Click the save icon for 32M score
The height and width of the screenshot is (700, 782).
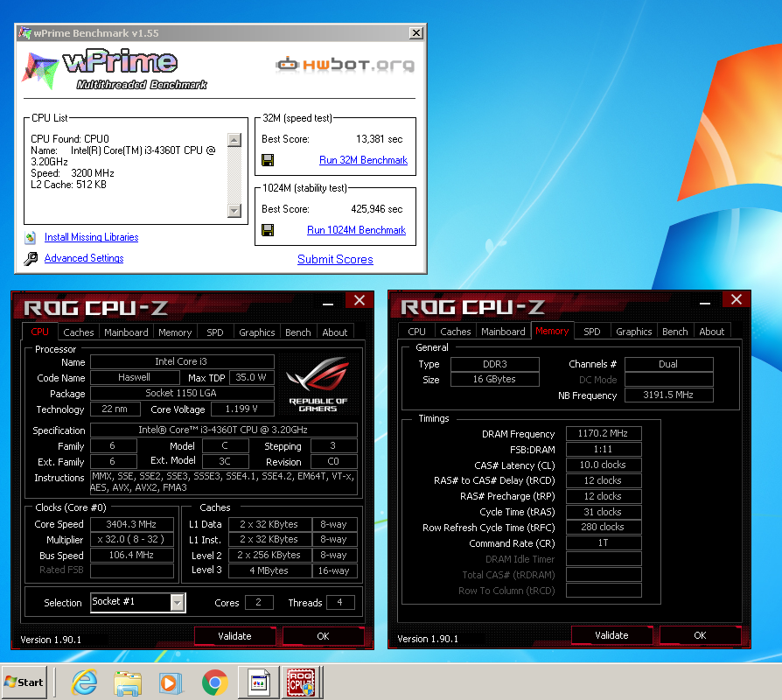point(268,160)
